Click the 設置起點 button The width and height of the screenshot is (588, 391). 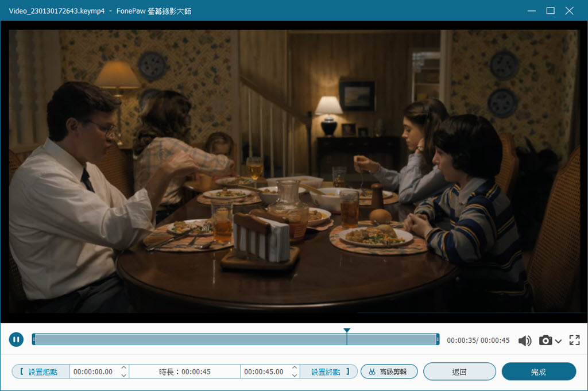pos(41,371)
